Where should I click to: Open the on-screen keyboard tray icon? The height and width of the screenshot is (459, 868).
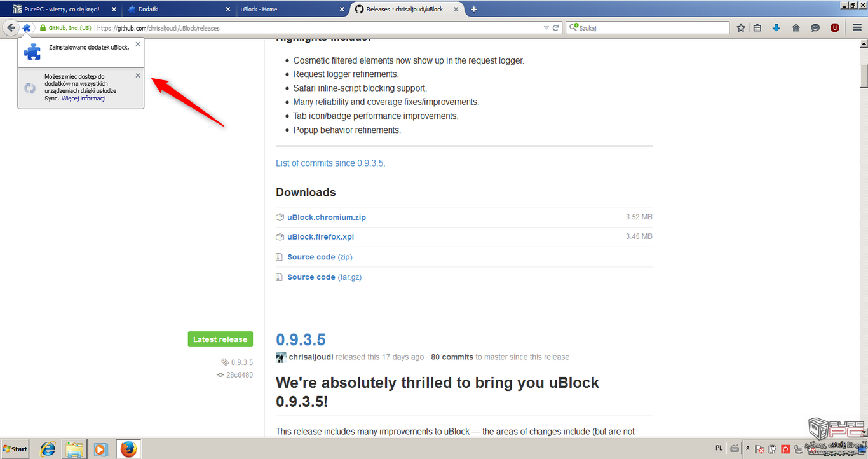[x=735, y=448]
